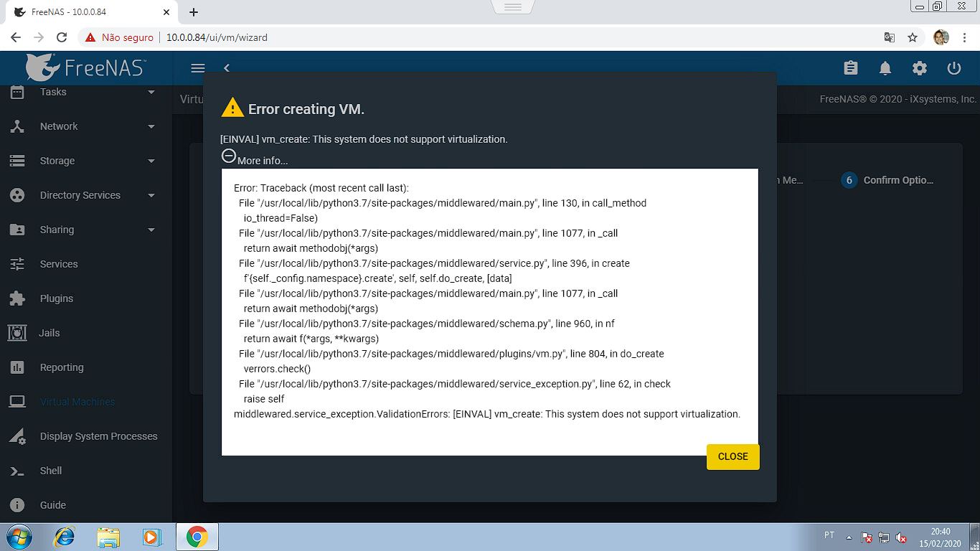Click the browser forward arrow
Image resolution: width=980 pixels, height=551 pixels.
[39, 37]
